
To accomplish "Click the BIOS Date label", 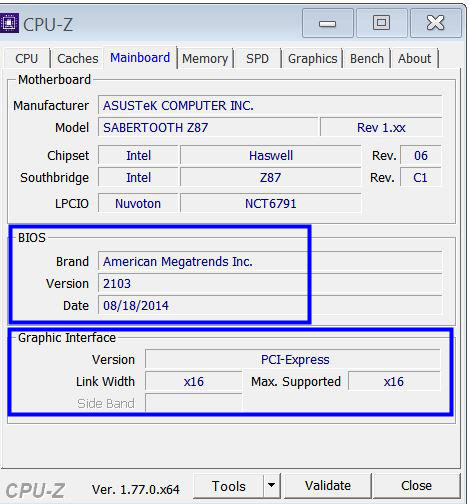I will tap(76, 305).
